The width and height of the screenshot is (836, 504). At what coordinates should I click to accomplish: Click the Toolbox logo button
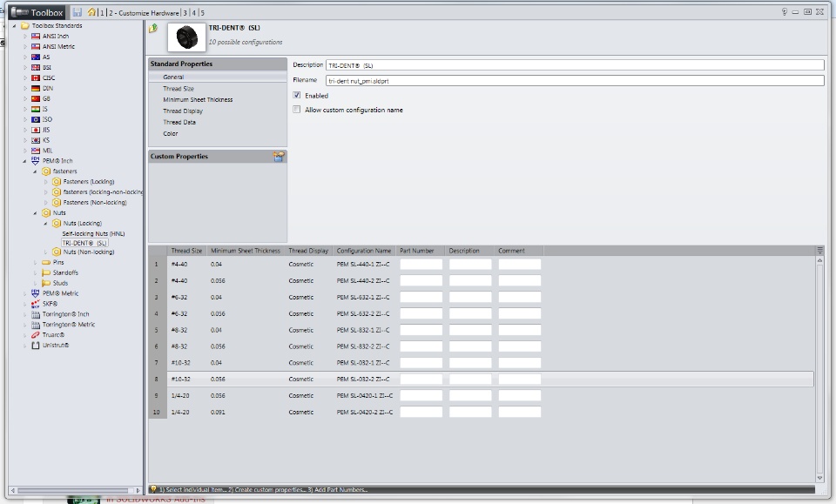click(37, 12)
